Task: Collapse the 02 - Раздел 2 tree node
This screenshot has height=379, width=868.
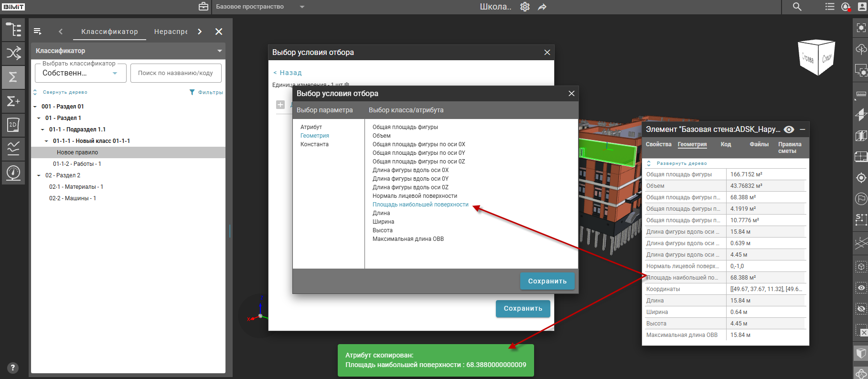Action: click(x=39, y=175)
